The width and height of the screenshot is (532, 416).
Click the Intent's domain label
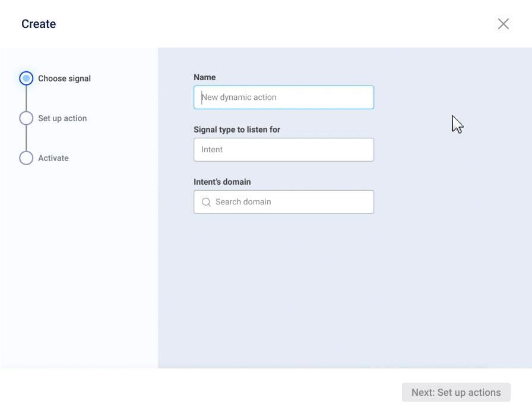click(x=222, y=182)
